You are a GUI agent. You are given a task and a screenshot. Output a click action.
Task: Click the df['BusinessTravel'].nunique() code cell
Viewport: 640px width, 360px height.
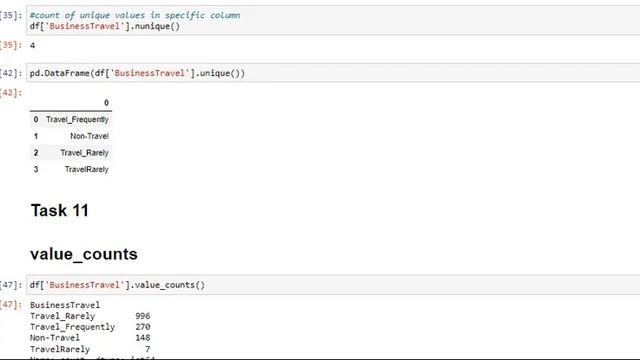point(333,20)
